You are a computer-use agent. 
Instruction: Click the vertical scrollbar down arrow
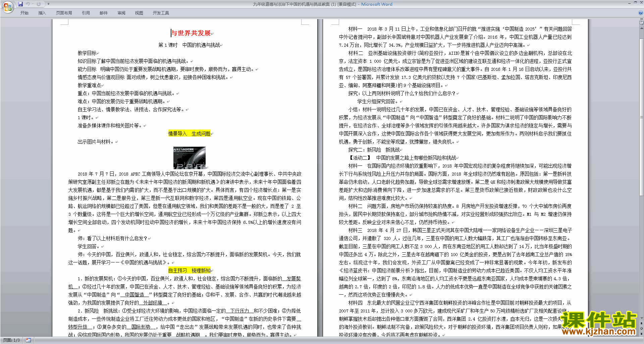point(642,318)
